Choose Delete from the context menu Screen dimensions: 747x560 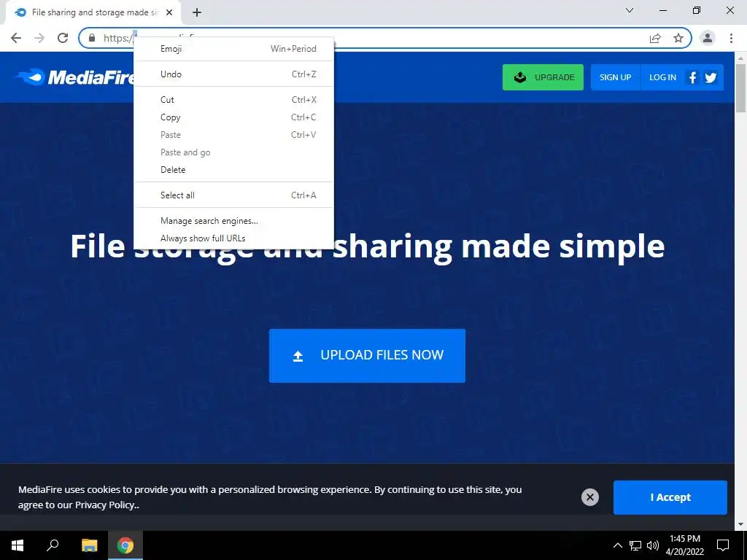point(233,169)
